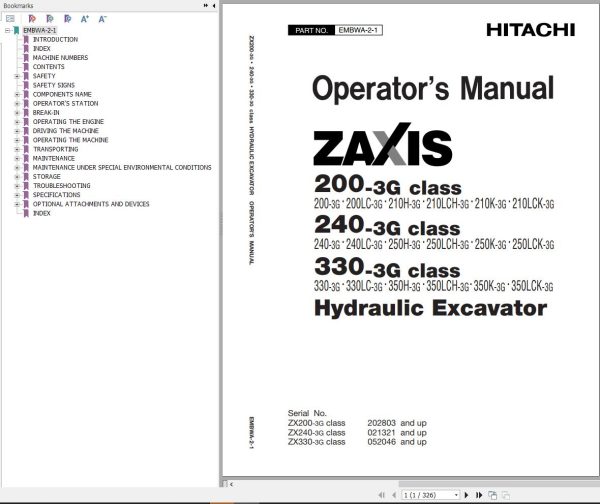Open OPERATING THE MACHINE bookmark

(x=70, y=140)
